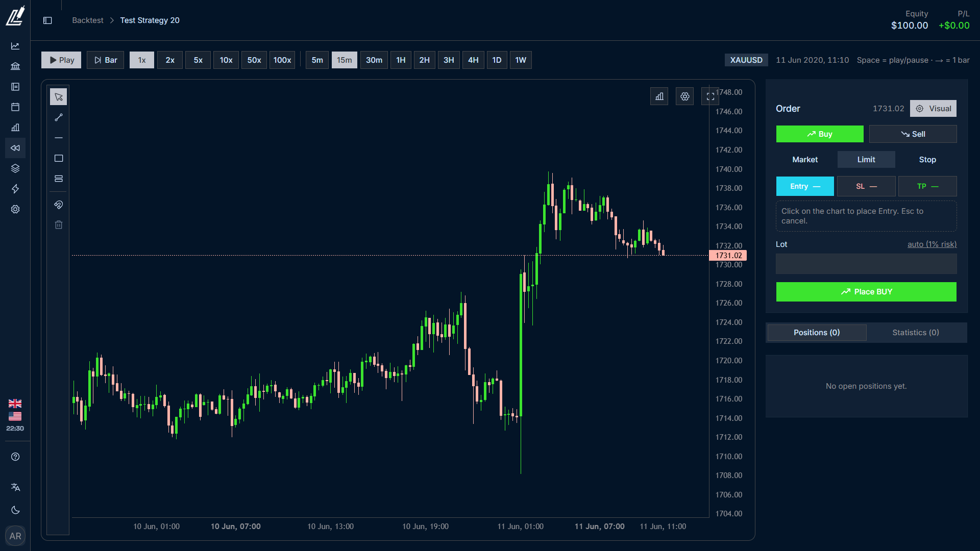Toggle the sidebar panel icon

[x=47, y=20]
